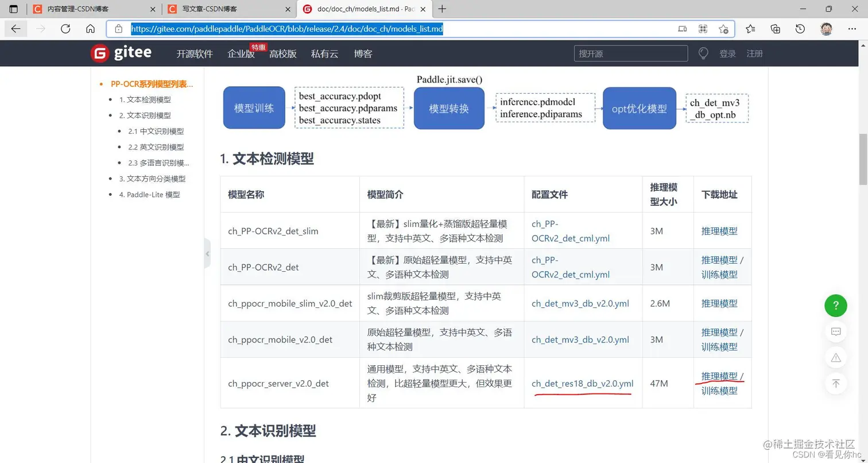
Task: Open the browser settings ellipsis menu
Action: (x=852, y=28)
